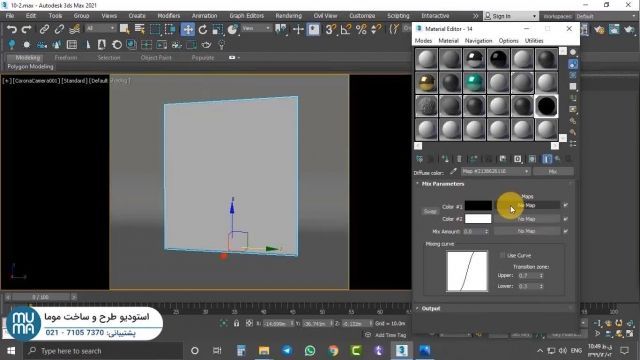Click the eyedropper beside Diffuse color
Screen dimensions: 640x360
453,171
